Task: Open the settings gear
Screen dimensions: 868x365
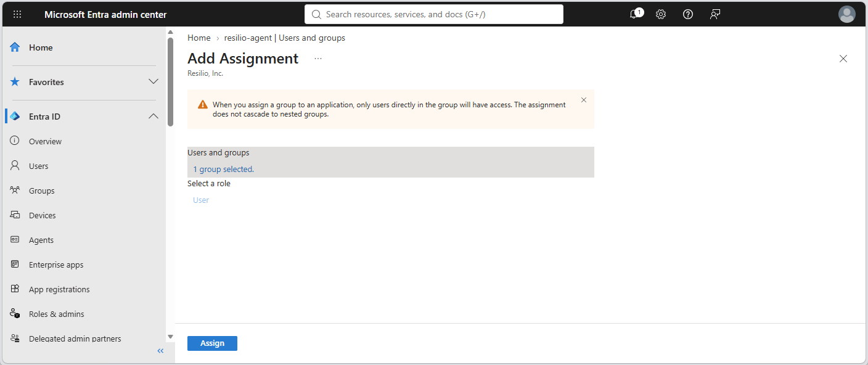Action: point(661,14)
